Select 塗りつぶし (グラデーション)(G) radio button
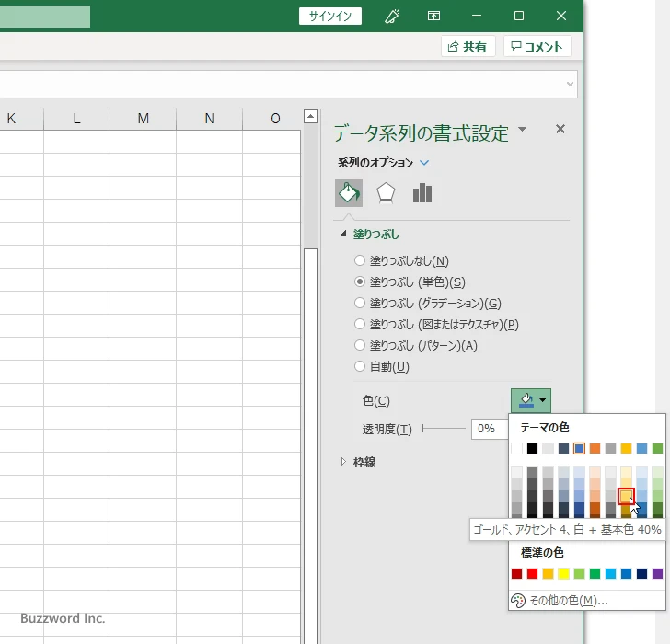The height and width of the screenshot is (644, 670). pyautogui.click(x=360, y=303)
